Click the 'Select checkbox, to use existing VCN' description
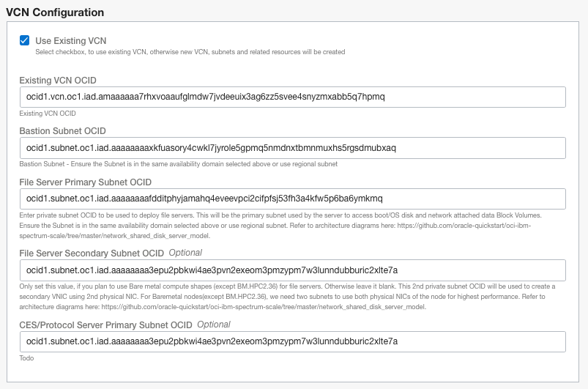 pyautogui.click(x=190, y=52)
